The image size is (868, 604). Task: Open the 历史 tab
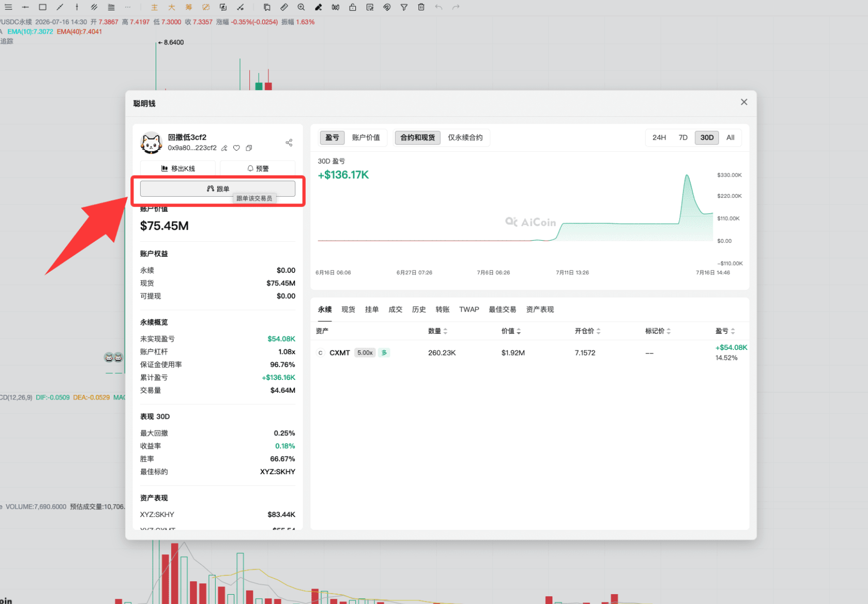pos(419,310)
